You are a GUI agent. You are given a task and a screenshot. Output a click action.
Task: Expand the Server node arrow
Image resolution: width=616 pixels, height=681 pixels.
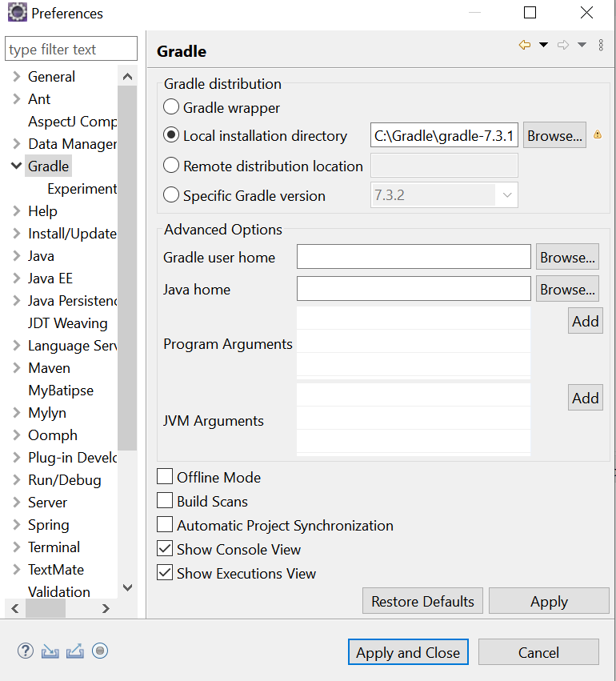pyautogui.click(x=17, y=503)
